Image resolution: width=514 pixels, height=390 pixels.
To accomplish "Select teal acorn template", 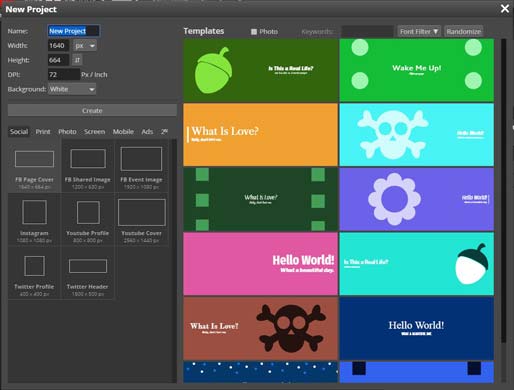I will click(417, 264).
